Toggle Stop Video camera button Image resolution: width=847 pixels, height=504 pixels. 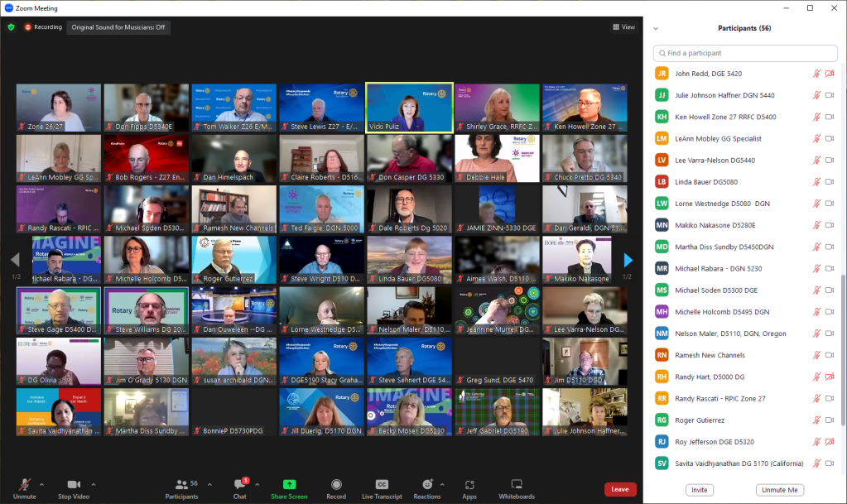click(x=74, y=484)
